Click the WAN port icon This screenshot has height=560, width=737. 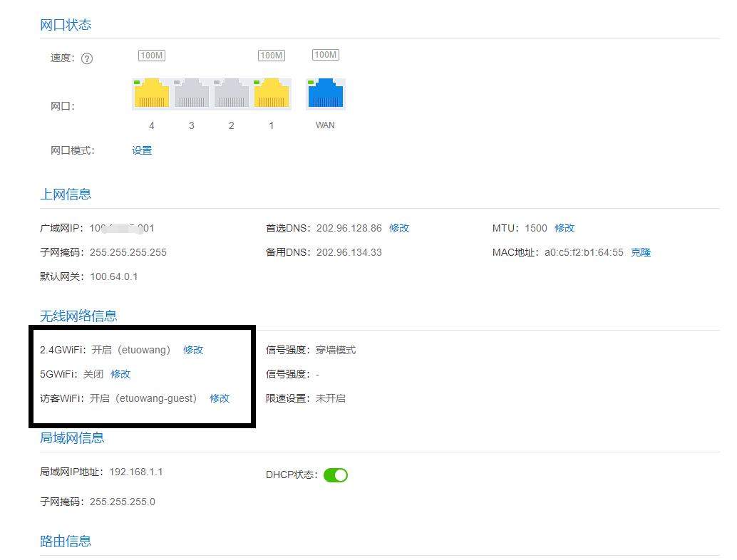tap(325, 93)
